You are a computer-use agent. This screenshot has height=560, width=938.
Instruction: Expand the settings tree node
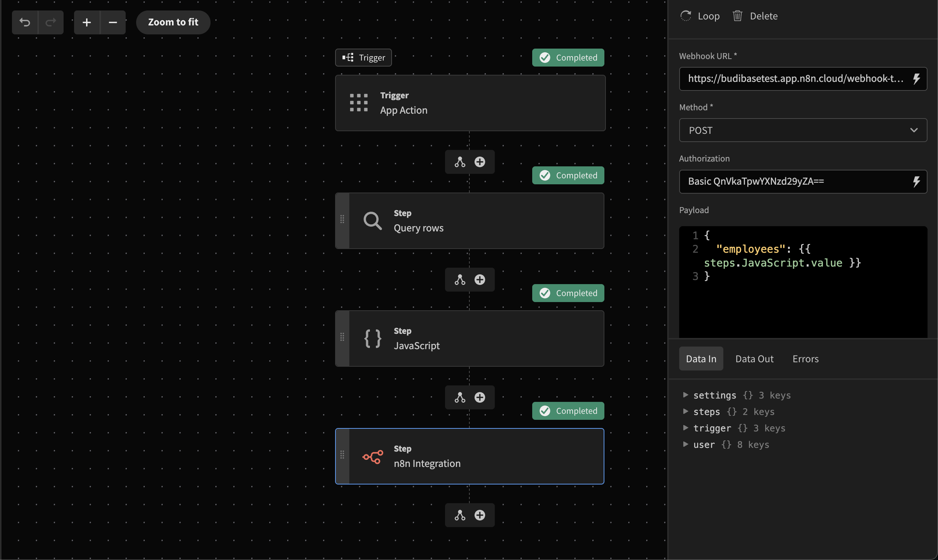[686, 395]
